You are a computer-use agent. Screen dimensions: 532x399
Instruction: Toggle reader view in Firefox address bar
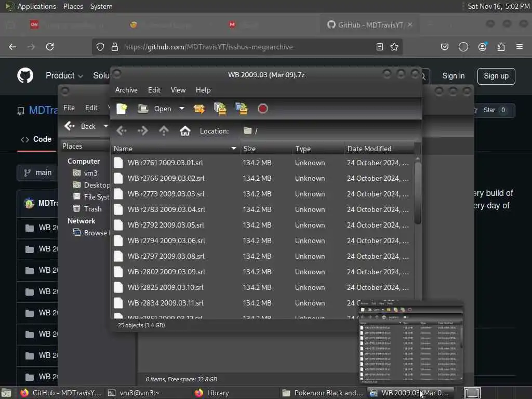point(380,47)
